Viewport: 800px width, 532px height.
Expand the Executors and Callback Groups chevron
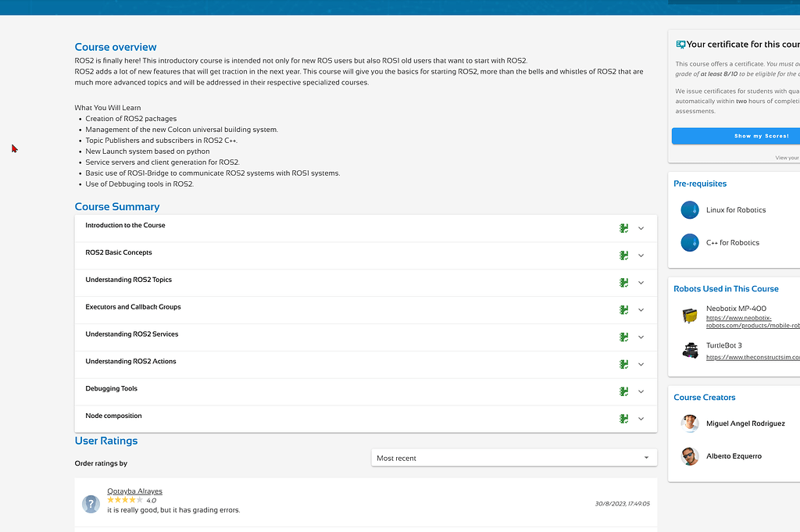[641, 310]
